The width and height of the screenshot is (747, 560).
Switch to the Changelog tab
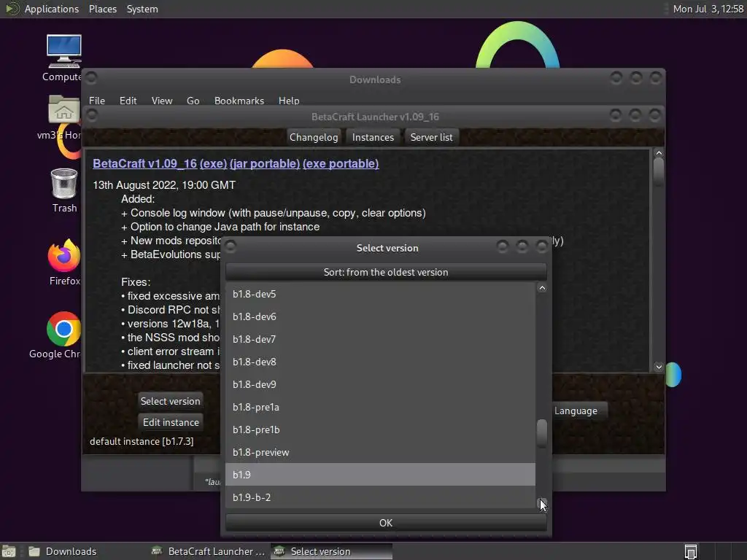pyautogui.click(x=314, y=137)
